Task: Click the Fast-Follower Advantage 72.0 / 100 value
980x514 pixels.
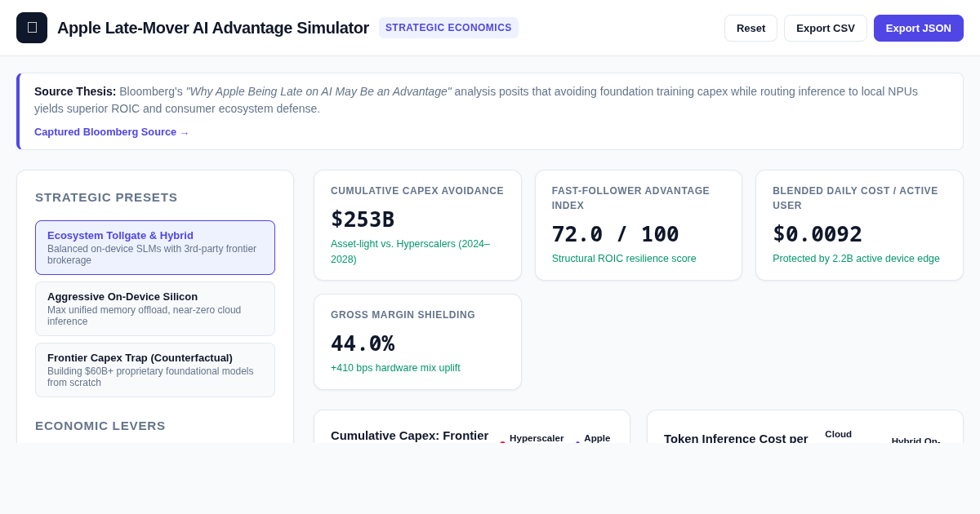Action: 615,234
